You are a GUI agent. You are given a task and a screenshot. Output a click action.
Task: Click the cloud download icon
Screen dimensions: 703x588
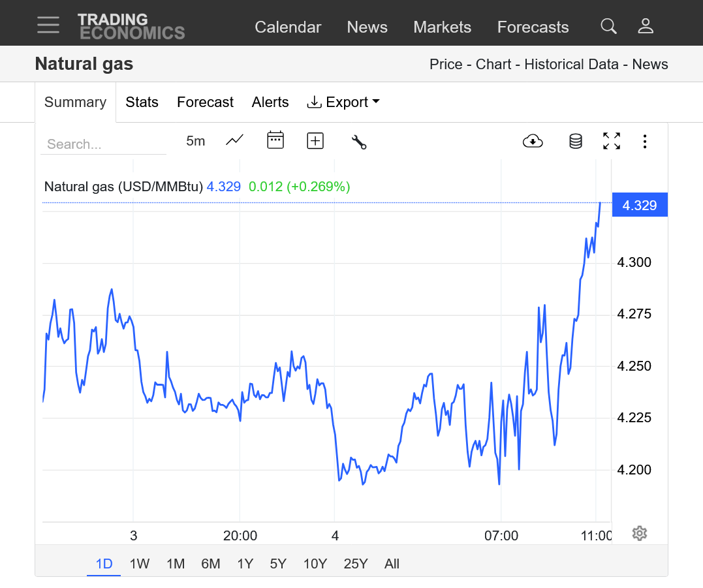[533, 141]
